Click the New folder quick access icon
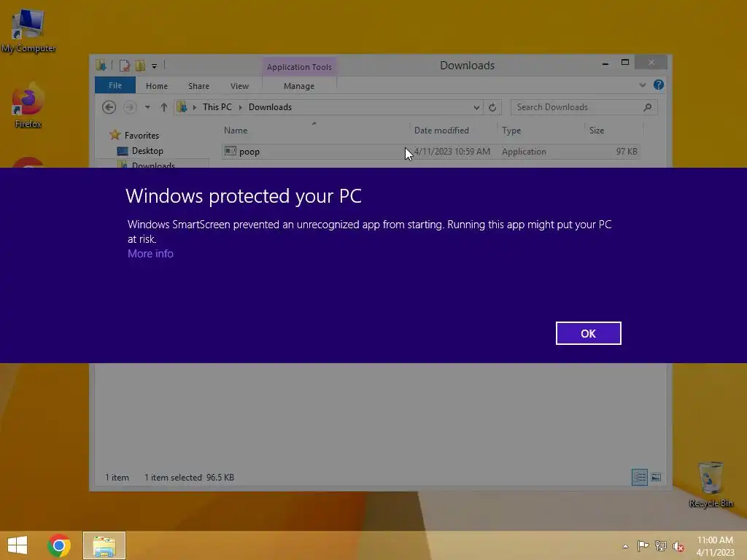747x560 pixels. click(140, 66)
